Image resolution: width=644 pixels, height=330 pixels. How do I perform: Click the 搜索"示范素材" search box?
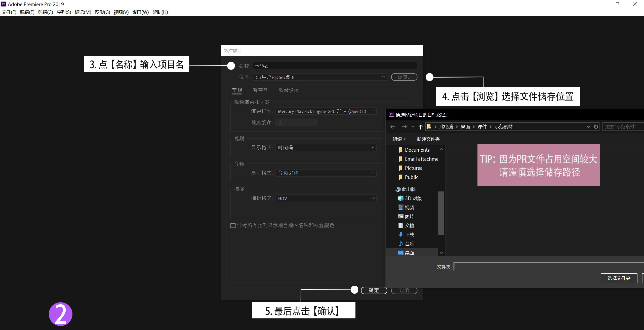click(623, 127)
